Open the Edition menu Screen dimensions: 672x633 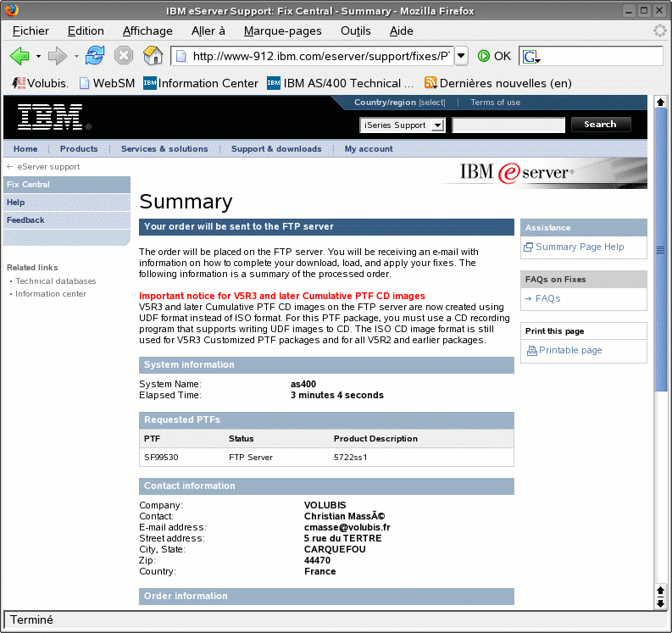pos(86,31)
